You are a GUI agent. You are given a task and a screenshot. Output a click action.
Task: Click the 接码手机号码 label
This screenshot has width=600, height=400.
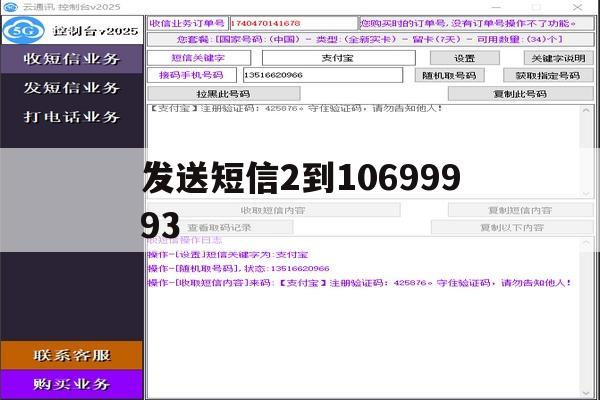[192, 75]
